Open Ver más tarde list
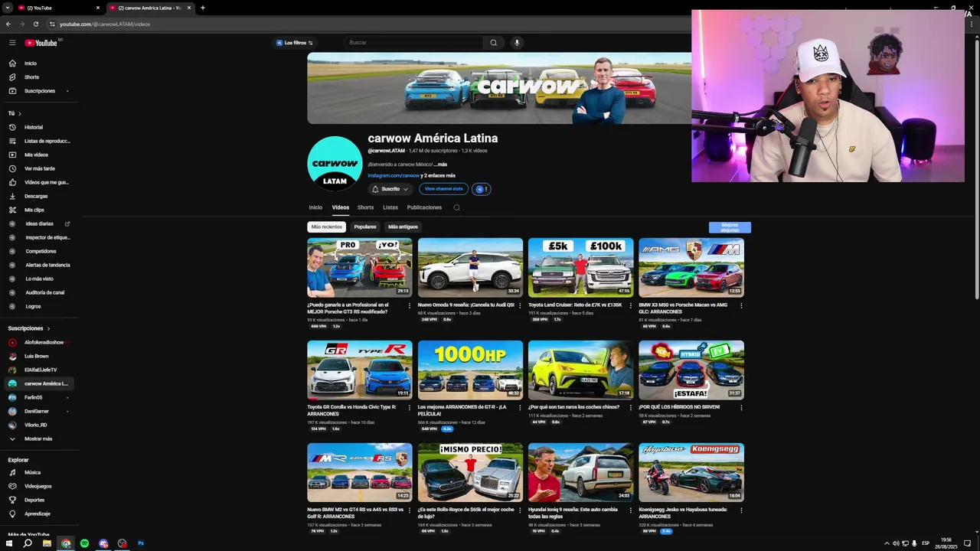This screenshot has width=980, height=551. point(40,168)
